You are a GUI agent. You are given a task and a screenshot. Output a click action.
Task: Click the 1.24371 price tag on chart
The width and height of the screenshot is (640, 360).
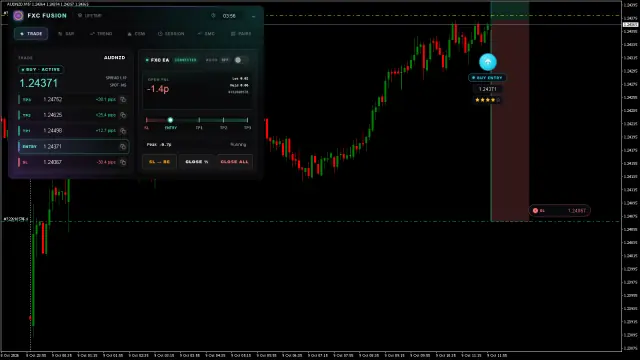coord(487,89)
